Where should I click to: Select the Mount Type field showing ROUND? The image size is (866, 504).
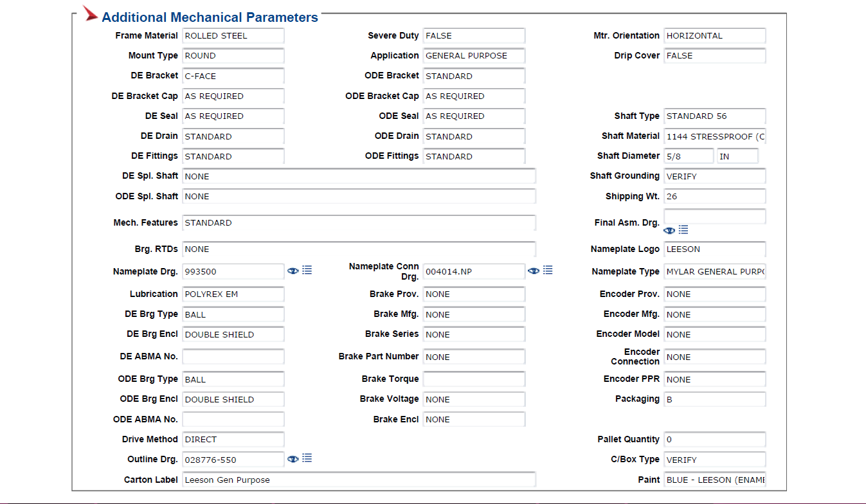pyautogui.click(x=233, y=56)
